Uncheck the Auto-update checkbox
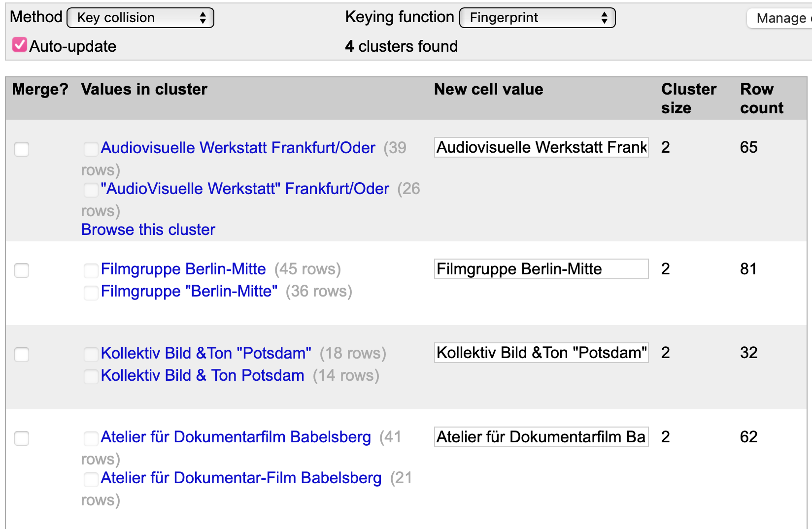Viewport: 812px width, 529px height. (x=20, y=45)
